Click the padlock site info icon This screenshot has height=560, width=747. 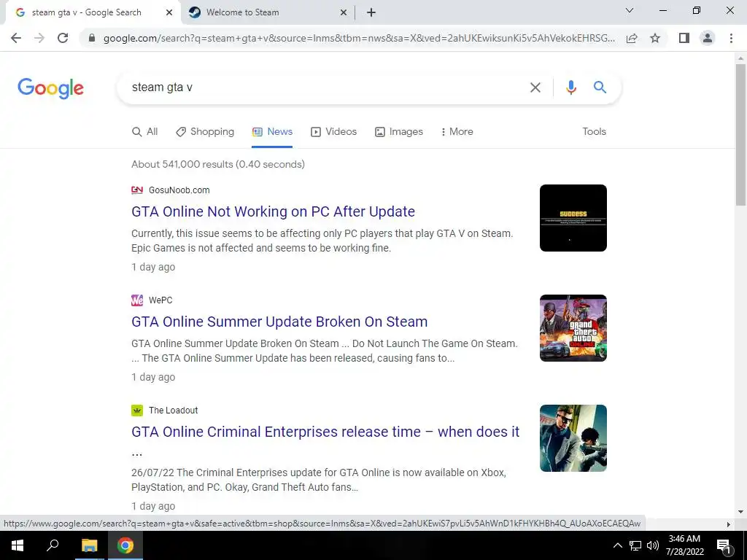[91, 38]
